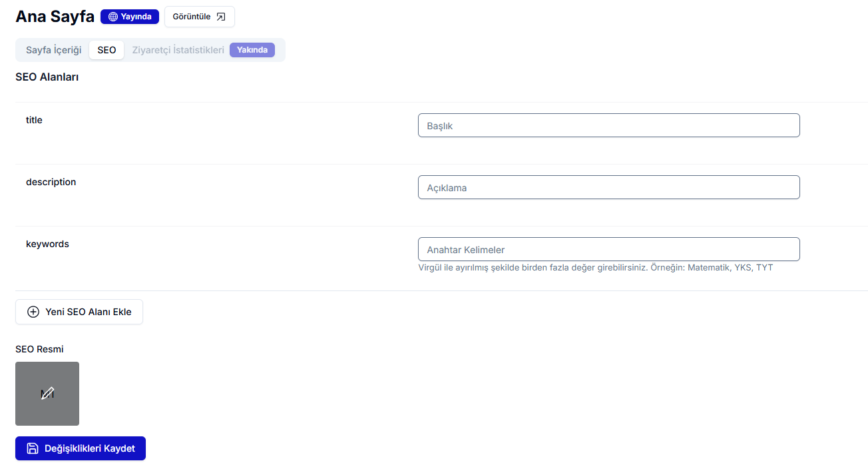Focus the Başlık title input field
868x469 pixels.
tap(608, 125)
